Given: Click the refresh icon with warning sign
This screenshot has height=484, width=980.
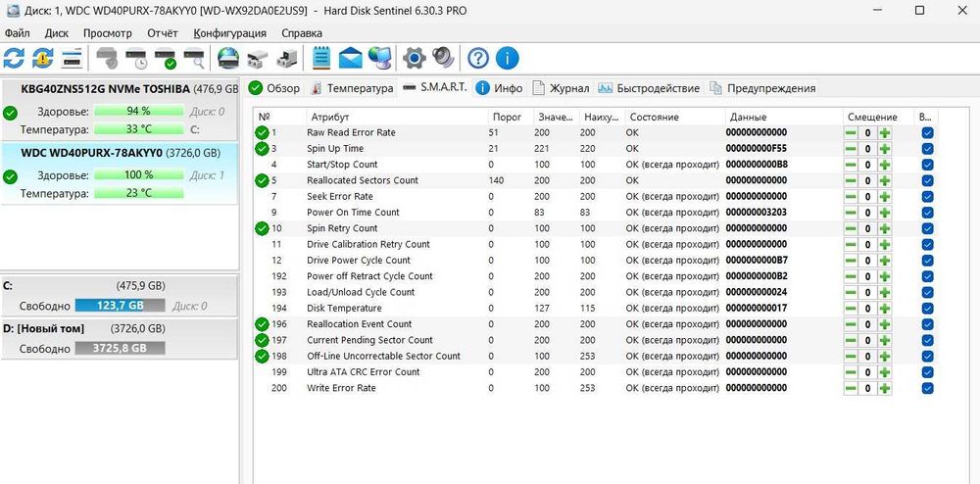Looking at the screenshot, I should (42, 59).
